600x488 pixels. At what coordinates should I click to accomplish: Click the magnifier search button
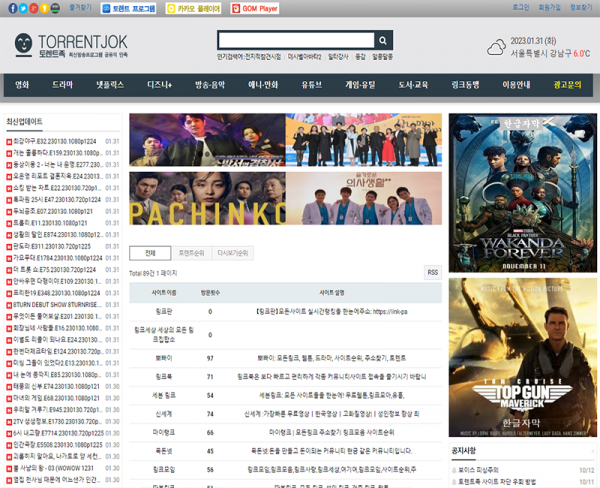(x=383, y=40)
